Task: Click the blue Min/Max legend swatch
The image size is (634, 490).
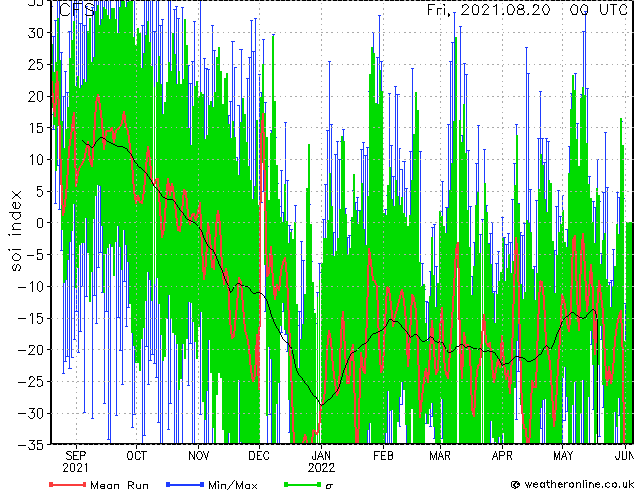Action: [185, 484]
